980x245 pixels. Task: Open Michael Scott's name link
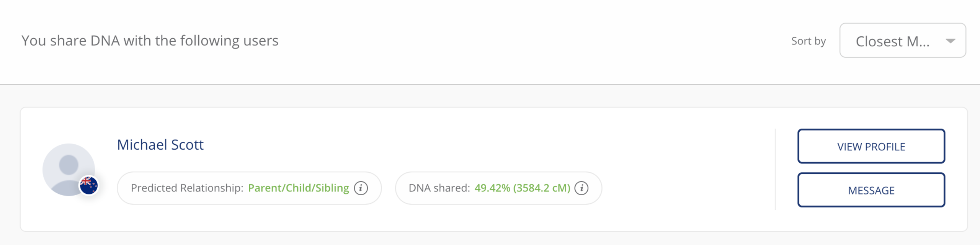pyautogui.click(x=160, y=145)
